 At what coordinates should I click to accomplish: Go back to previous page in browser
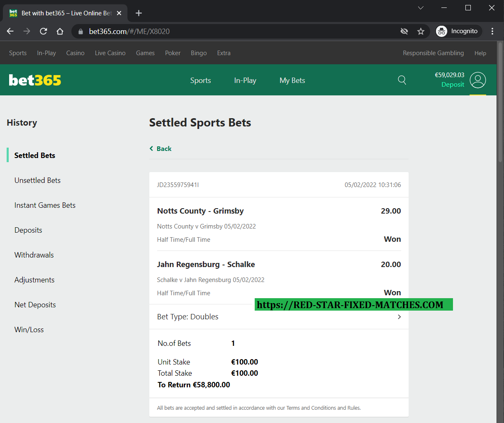10,32
